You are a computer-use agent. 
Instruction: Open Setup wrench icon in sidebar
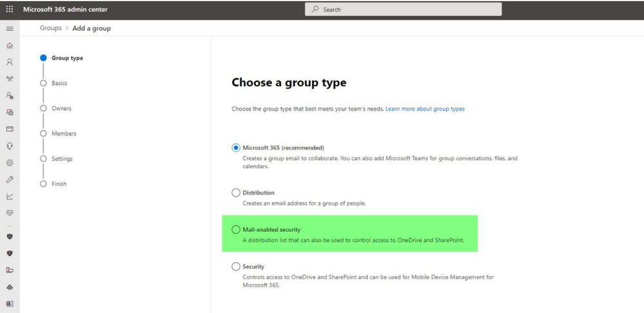pos(10,180)
